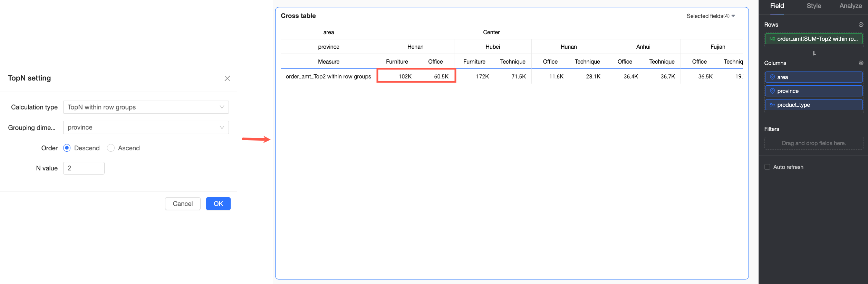The width and height of the screenshot is (868, 284).
Task: Open the Columns settings gear icon
Action: tap(861, 63)
